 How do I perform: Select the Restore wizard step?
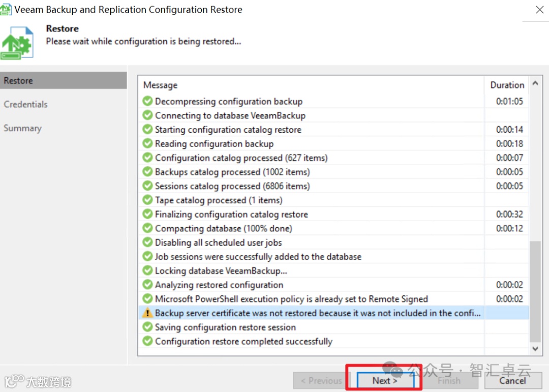tap(64, 80)
